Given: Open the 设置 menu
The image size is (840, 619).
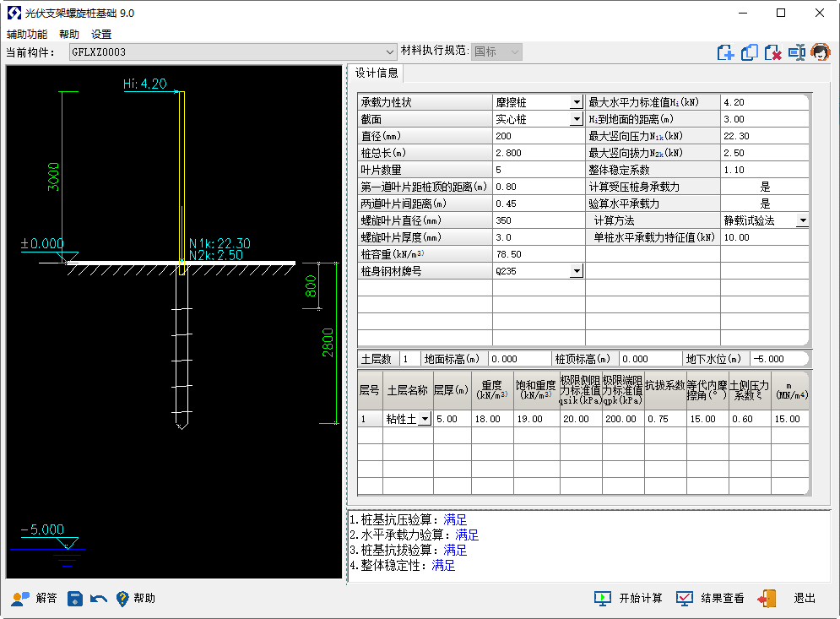Looking at the screenshot, I should (101, 35).
